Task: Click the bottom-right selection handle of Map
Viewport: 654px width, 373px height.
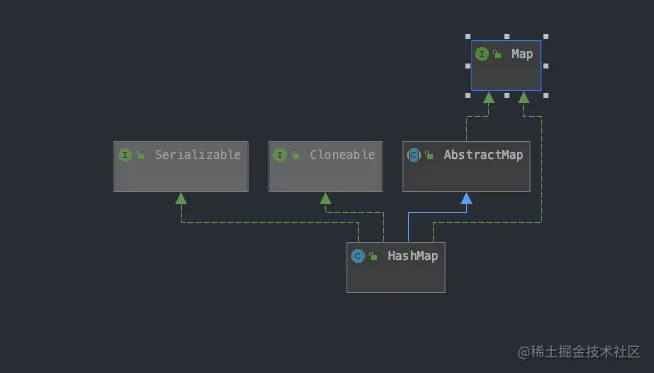Action: (x=546, y=96)
